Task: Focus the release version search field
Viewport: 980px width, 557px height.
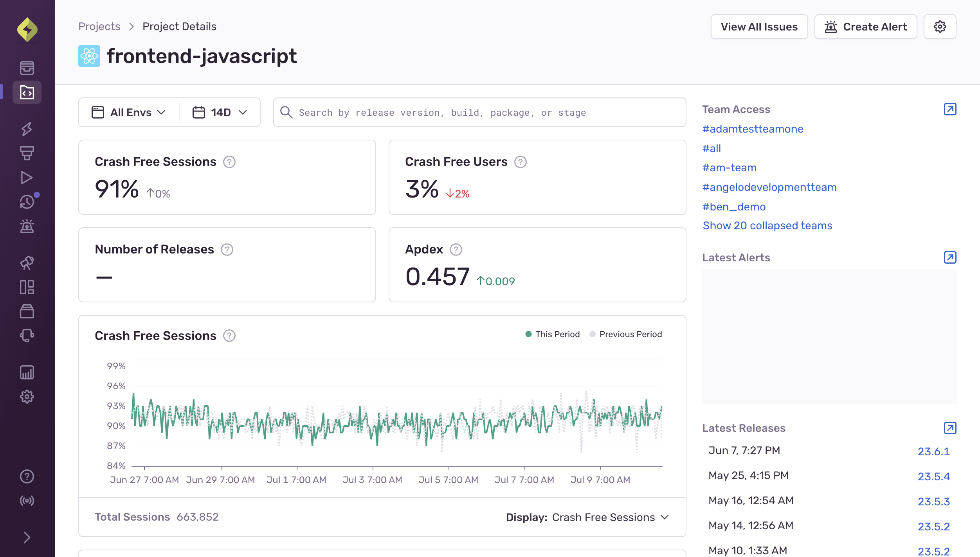Action: (x=479, y=112)
